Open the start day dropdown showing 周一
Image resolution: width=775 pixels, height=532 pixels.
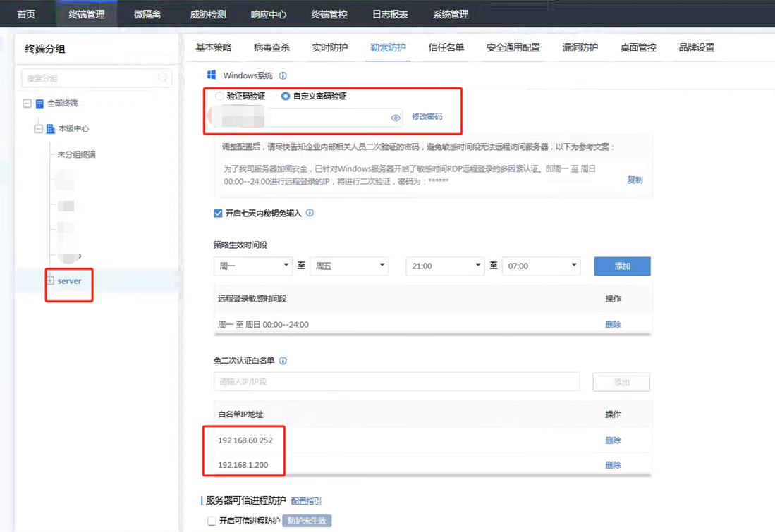pos(252,266)
